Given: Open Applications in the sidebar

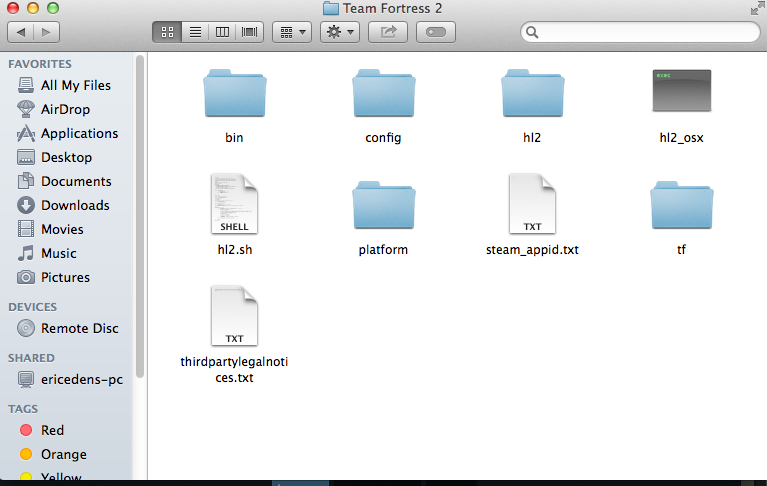Looking at the screenshot, I should [66, 133].
